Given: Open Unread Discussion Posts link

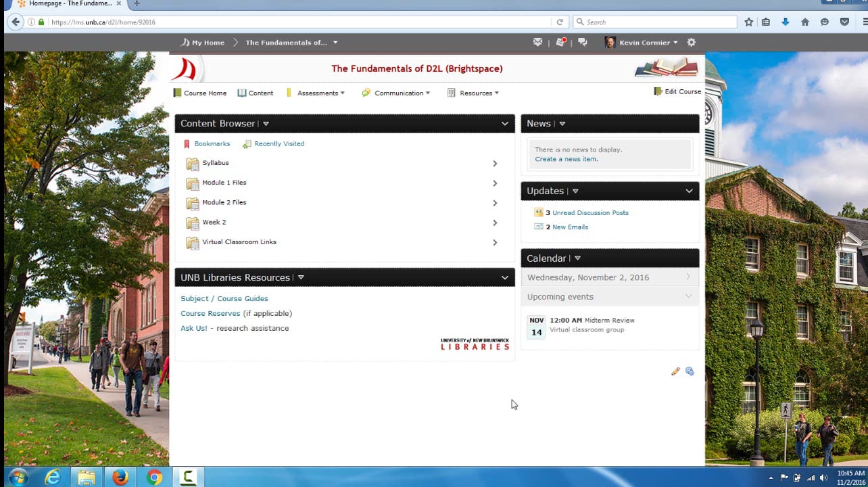Looking at the screenshot, I should click(x=590, y=213).
